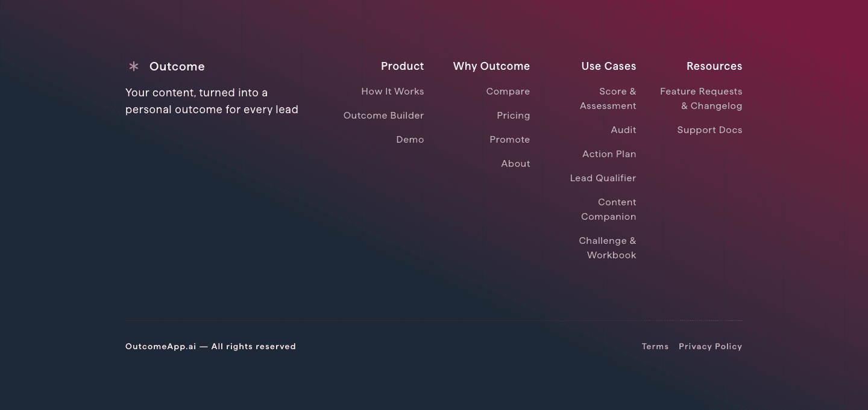Viewport: 868px width, 410px height.
Task: Click the tagline 'Your content, turned into a'
Action: pyautogui.click(x=197, y=93)
